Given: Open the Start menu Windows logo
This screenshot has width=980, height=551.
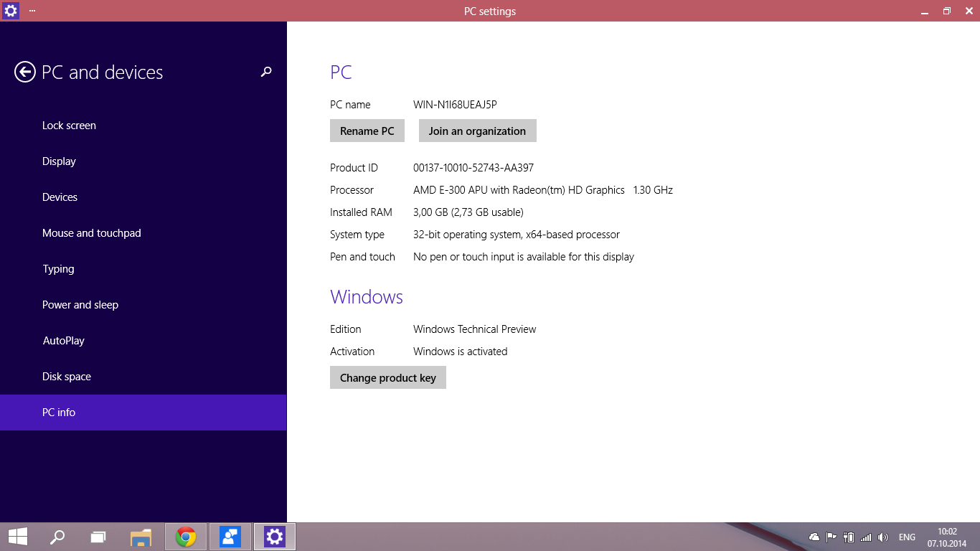Looking at the screenshot, I should 18,537.
